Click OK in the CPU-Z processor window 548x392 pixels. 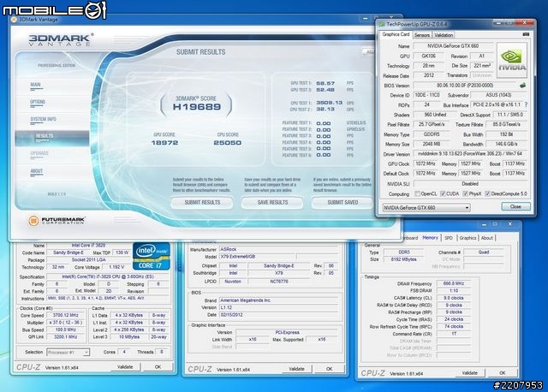click(158, 367)
